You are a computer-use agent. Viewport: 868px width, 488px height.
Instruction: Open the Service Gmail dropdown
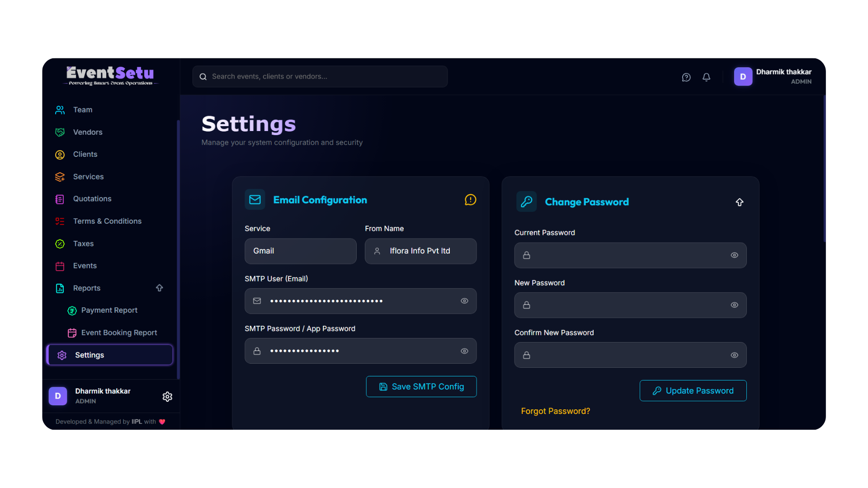pos(301,251)
